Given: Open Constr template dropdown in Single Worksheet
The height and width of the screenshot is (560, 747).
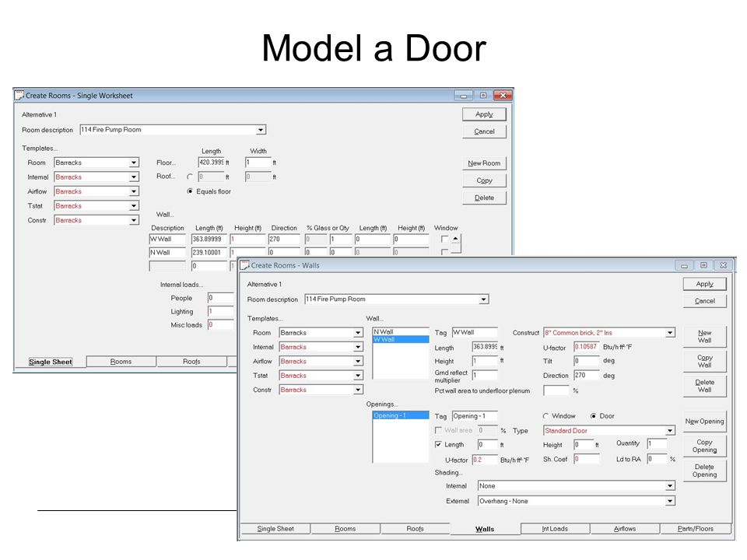Looking at the screenshot, I should pyautogui.click(x=134, y=220).
